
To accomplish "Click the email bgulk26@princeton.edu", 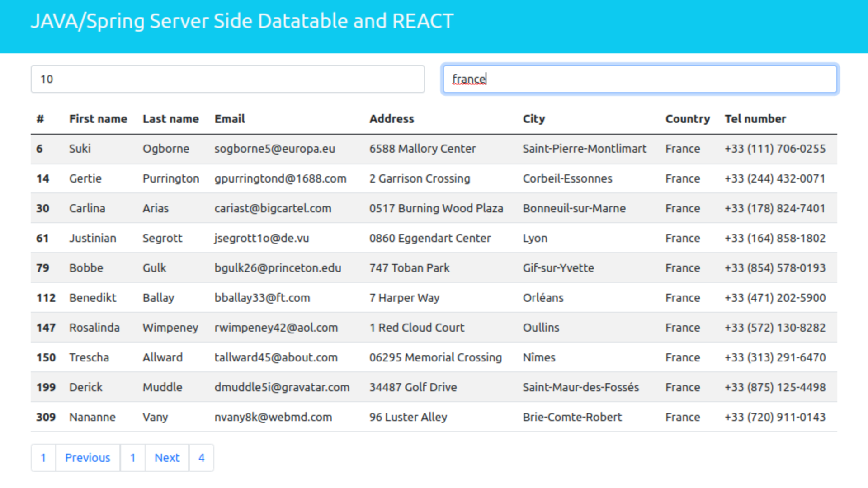I will coord(278,268).
